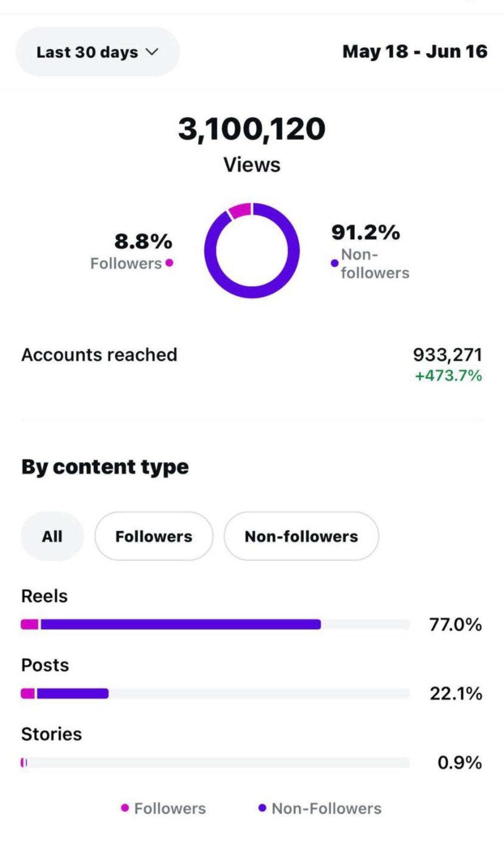Tap the 933,271 accounts reached value

(x=447, y=355)
